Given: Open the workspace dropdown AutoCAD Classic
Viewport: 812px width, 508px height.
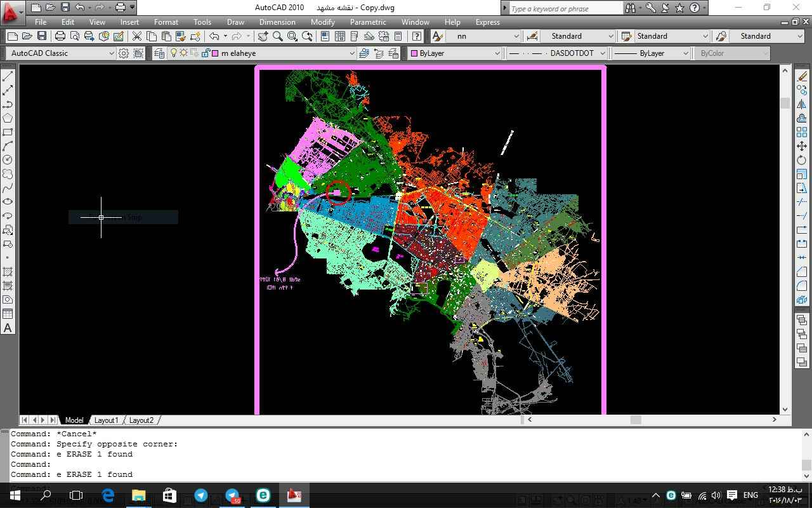Looking at the screenshot, I should pyautogui.click(x=60, y=53).
